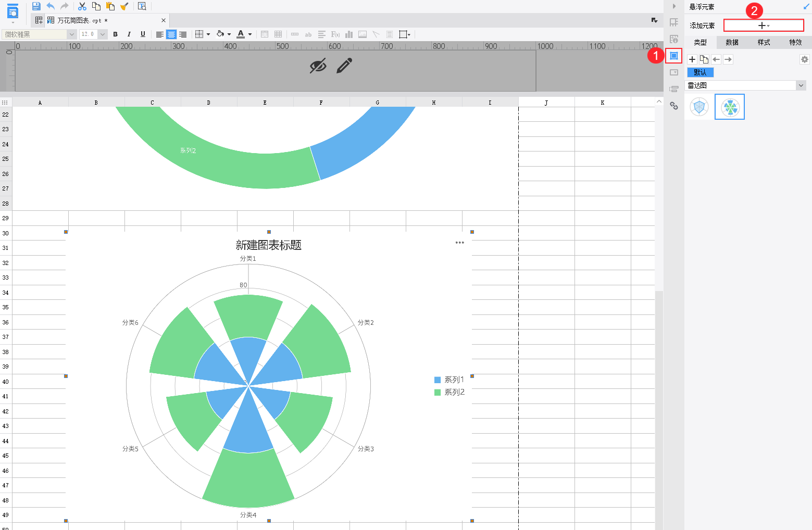Switch to the 样式 tab

(x=764, y=42)
